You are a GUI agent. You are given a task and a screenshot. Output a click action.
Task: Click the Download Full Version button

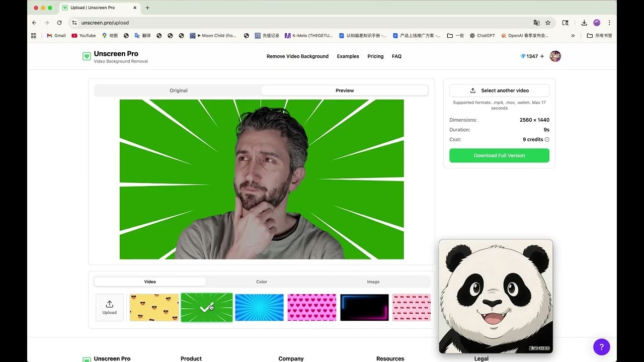499,155
